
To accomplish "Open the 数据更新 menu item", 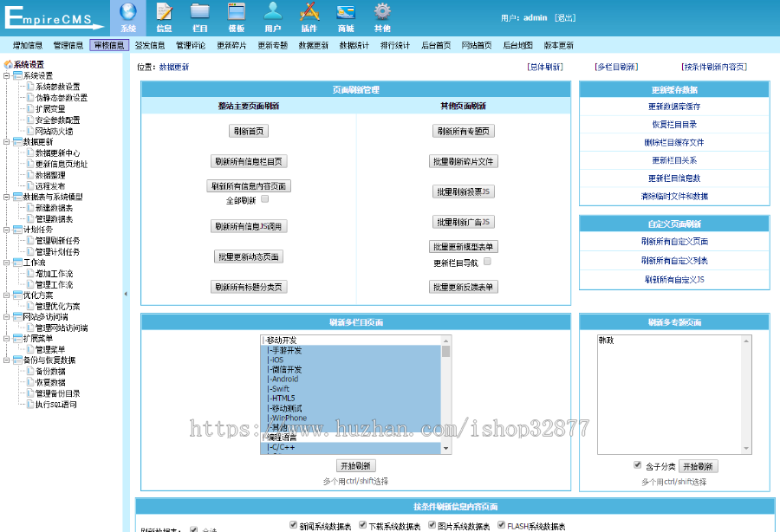I will (x=314, y=45).
